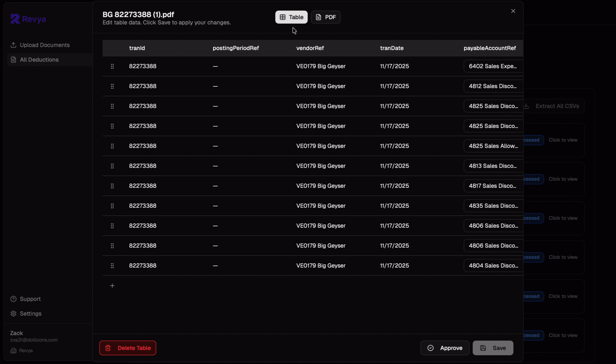Click the checkmark icon on the Approve button
This screenshot has height=364, width=616.
click(x=432, y=348)
